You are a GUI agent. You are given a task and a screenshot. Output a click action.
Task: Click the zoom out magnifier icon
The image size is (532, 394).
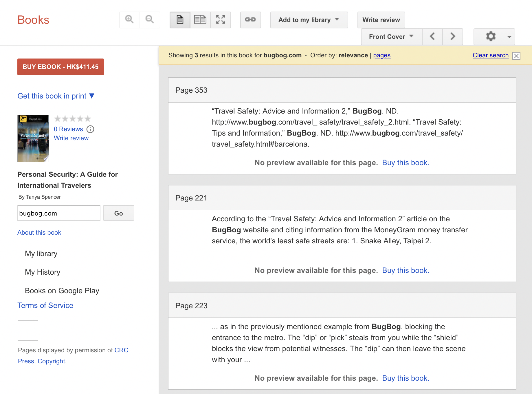[x=150, y=20]
